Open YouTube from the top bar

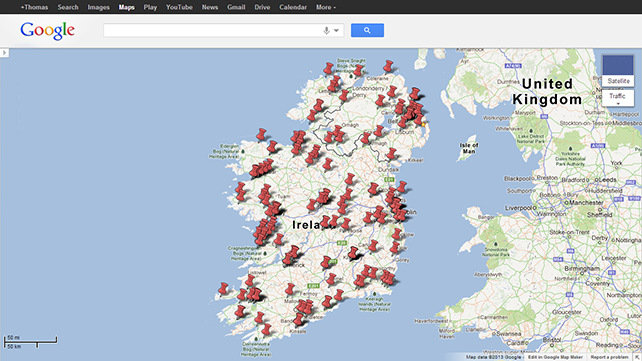[179, 7]
